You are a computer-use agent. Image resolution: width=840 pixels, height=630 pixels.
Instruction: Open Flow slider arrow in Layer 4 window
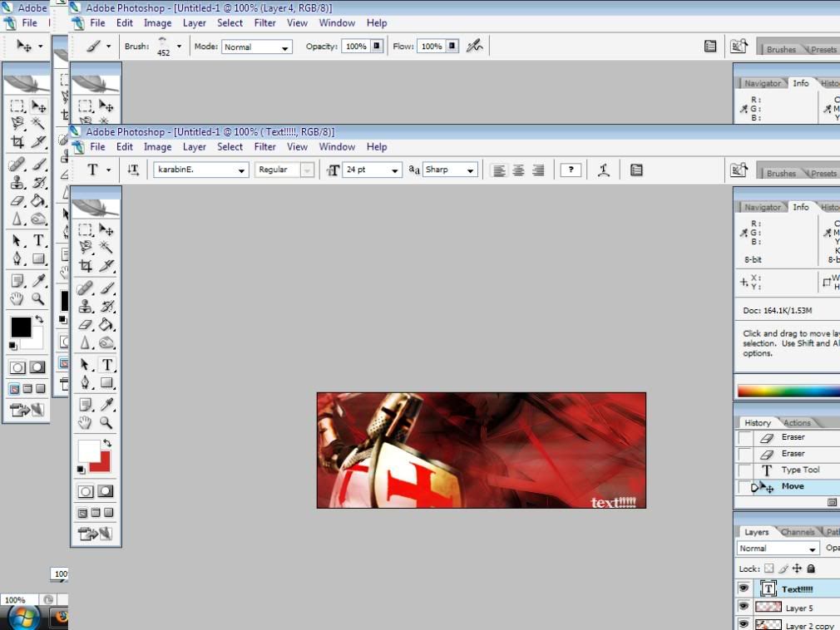(452, 46)
